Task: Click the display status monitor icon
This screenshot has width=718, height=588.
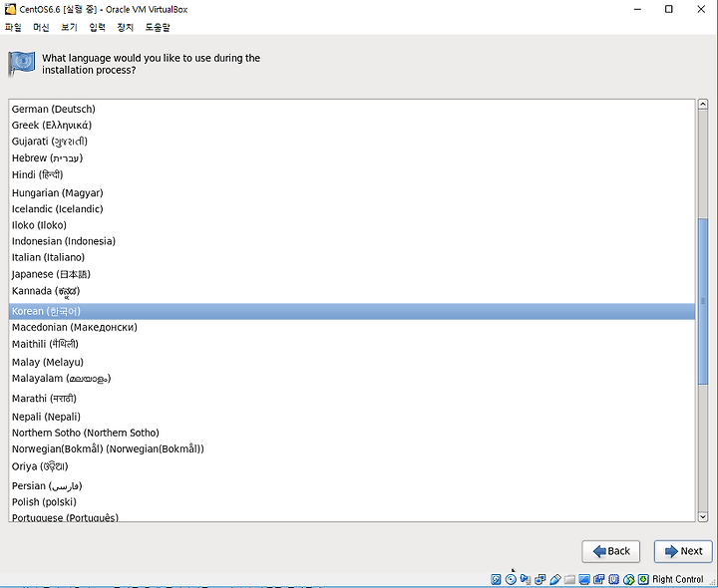Action: [x=584, y=579]
